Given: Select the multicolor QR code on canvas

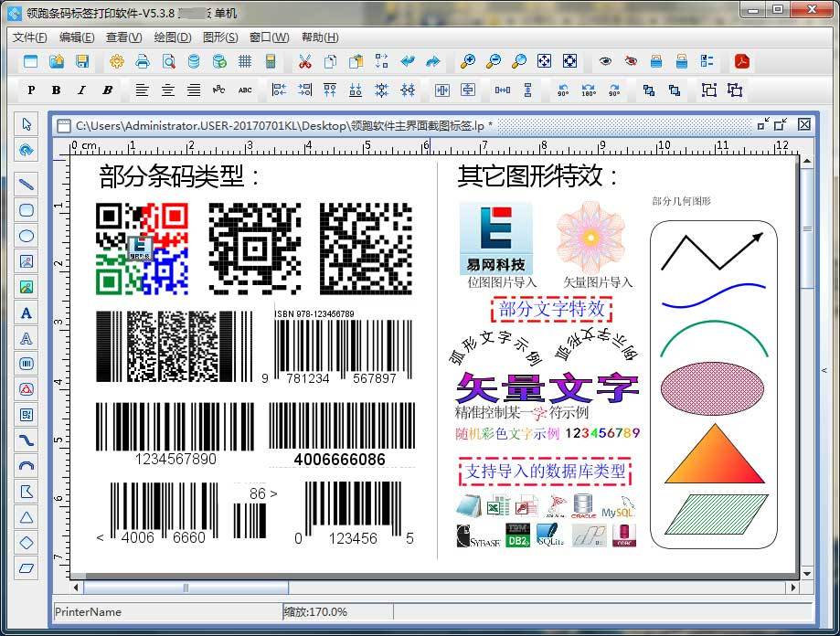Looking at the screenshot, I should click(142, 249).
